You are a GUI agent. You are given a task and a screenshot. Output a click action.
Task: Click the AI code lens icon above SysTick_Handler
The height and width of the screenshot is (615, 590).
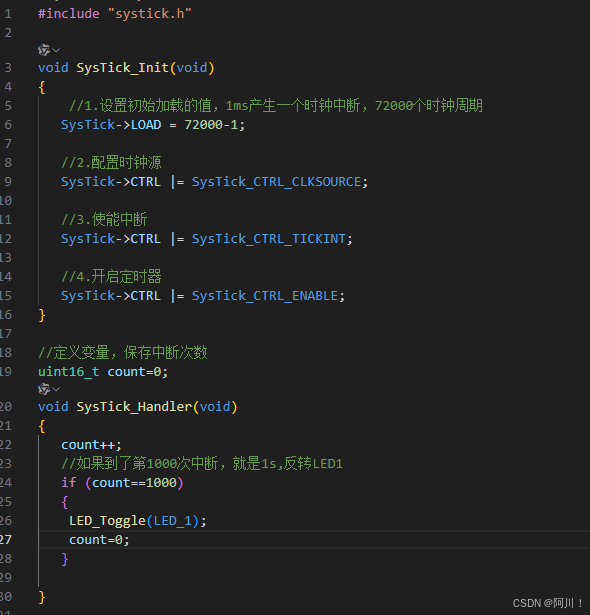pyautogui.click(x=44, y=389)
